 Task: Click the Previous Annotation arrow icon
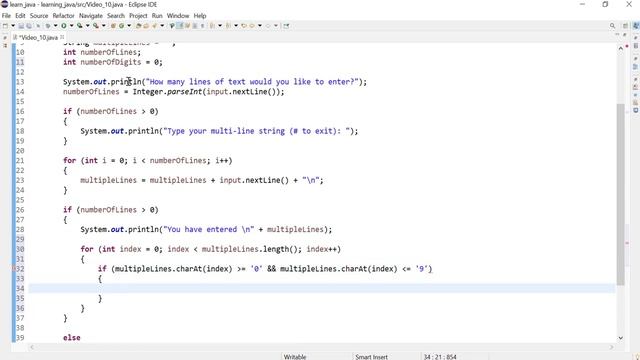(228, 26)
